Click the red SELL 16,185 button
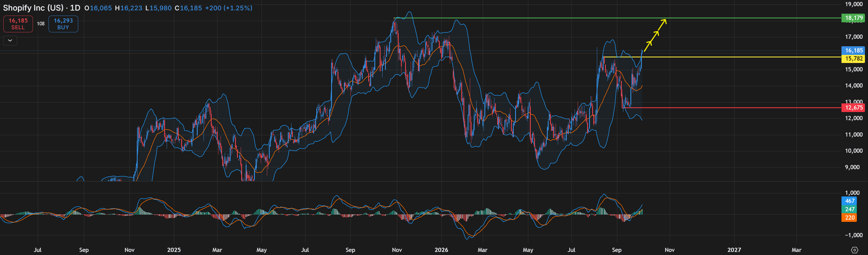 point(18,24)
